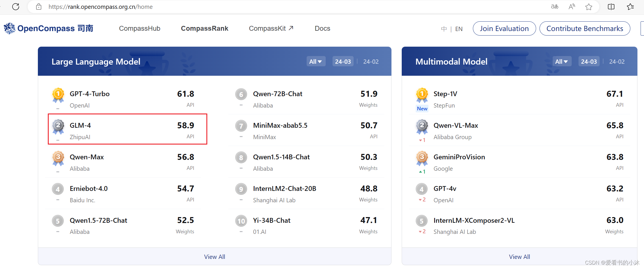Viewport: 644px width, 268px height.
Task: Open the CompassRank menu item
Action: (x=204, y=28)
